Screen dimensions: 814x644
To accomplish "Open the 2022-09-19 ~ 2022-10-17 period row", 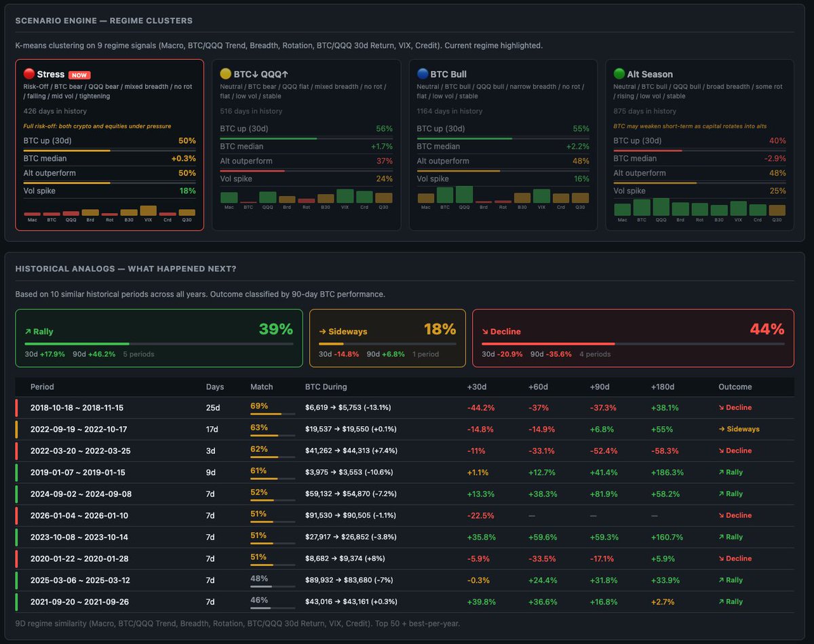I will [x=79, y=430].
